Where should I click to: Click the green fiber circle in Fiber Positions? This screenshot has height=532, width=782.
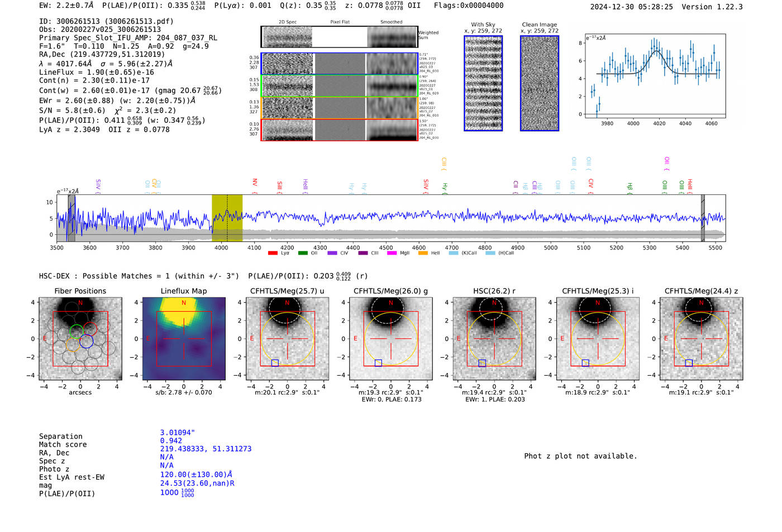[76, 332]
